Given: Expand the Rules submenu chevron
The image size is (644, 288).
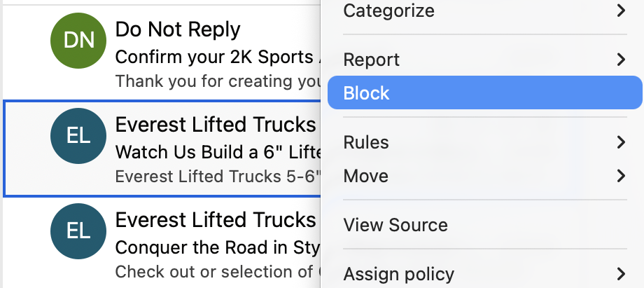Looking at the screenshot, I should (x=620, y=142).
